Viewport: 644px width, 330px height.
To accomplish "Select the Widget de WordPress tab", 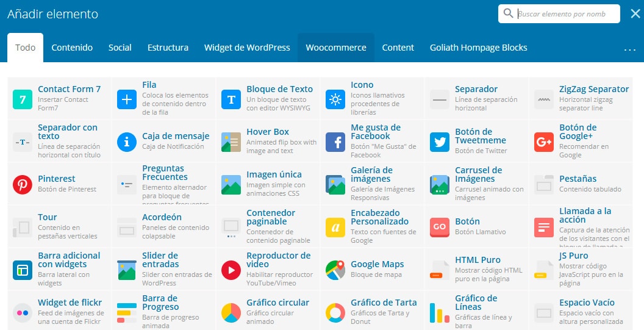I will [x=247, y=48].
